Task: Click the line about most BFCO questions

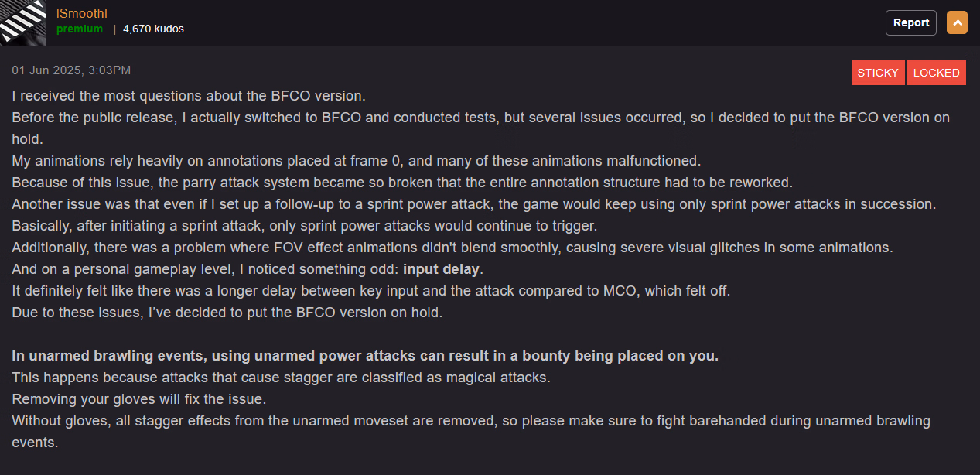Action: [x=189, y=96]
